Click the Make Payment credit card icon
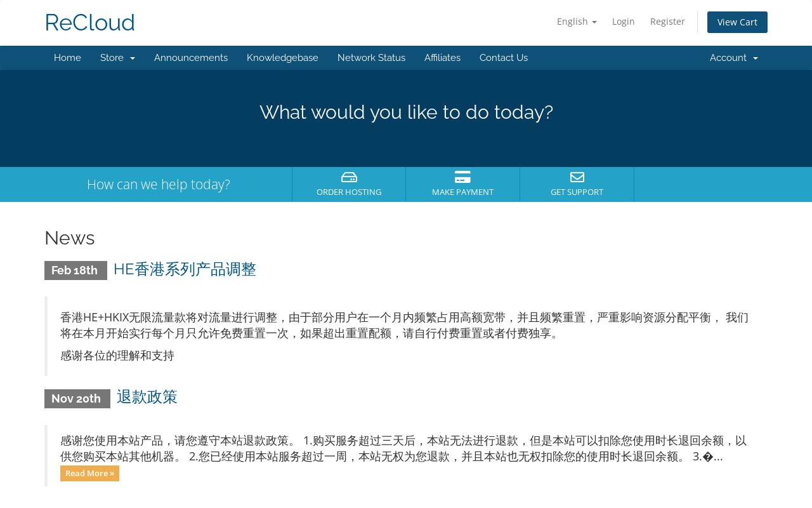The width and height of the screenshot is (812, 508). pos(462,177)
